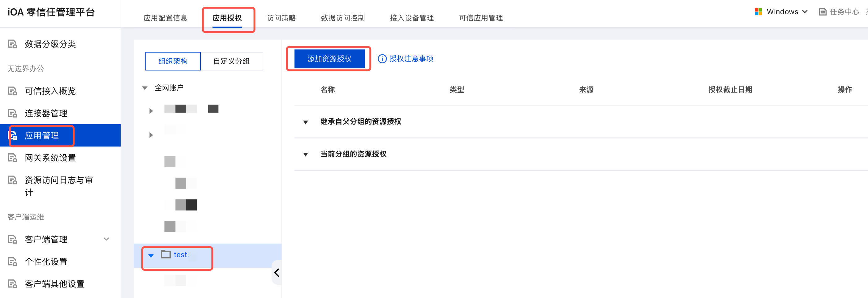Go to 可信接入概览 menu item
Viewport: 868px width, 298px height.
point(50,91)
